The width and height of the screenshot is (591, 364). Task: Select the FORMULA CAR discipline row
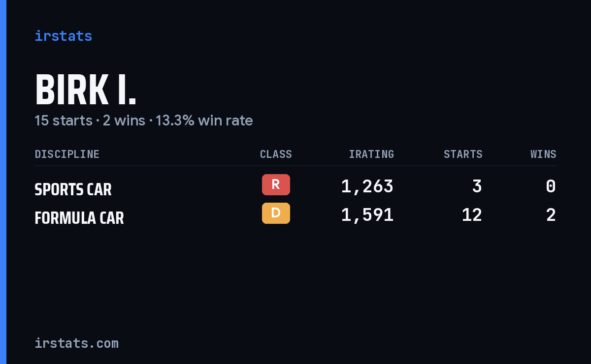click(x=295, y=215)
